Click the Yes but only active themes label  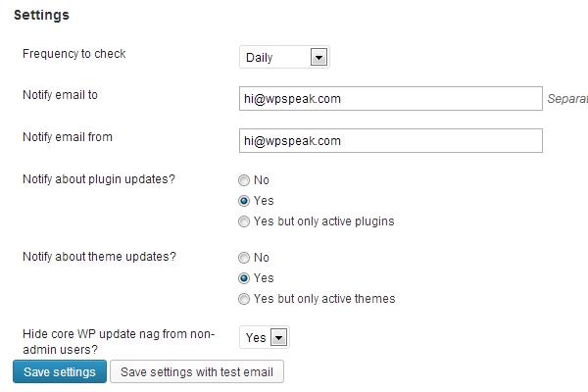point(324,299)
